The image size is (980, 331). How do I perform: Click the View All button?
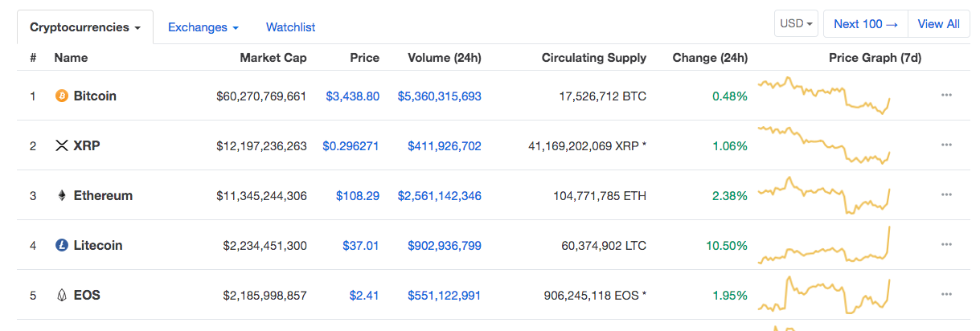click(938, 23)
